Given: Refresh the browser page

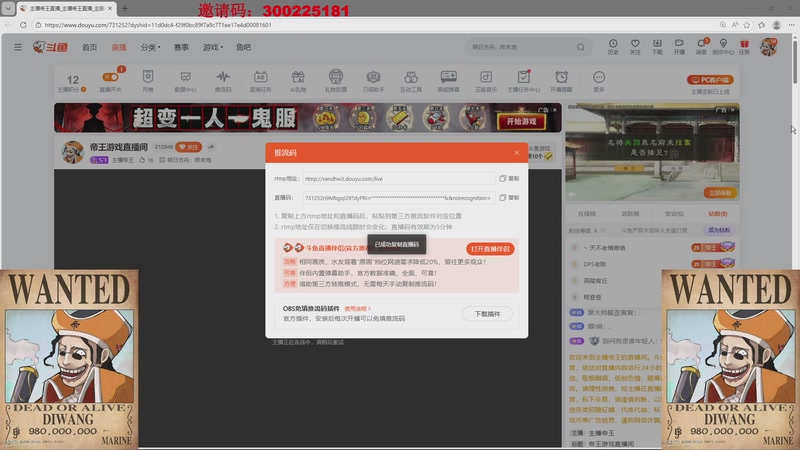Looking at the screenshot, I should pos(23,24).
